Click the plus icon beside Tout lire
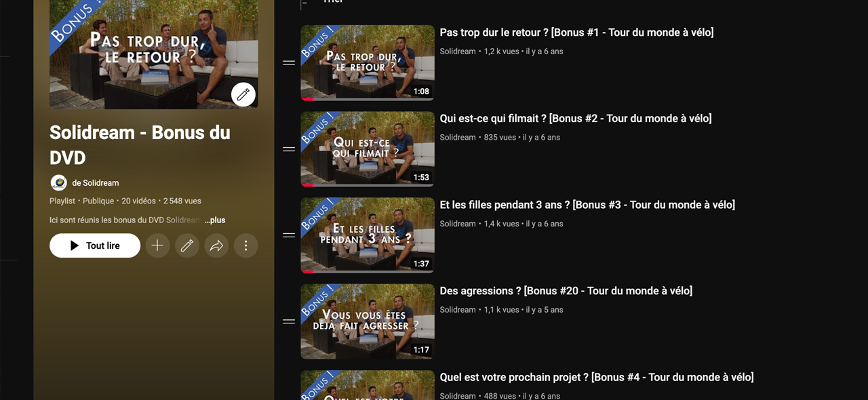 pos(157,245)
